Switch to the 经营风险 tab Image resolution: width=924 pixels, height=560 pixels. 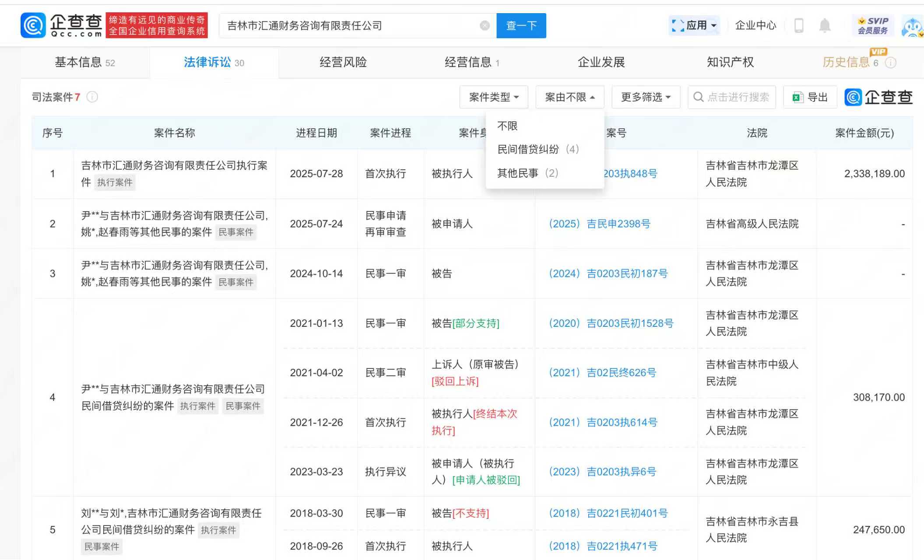[343, 63]
